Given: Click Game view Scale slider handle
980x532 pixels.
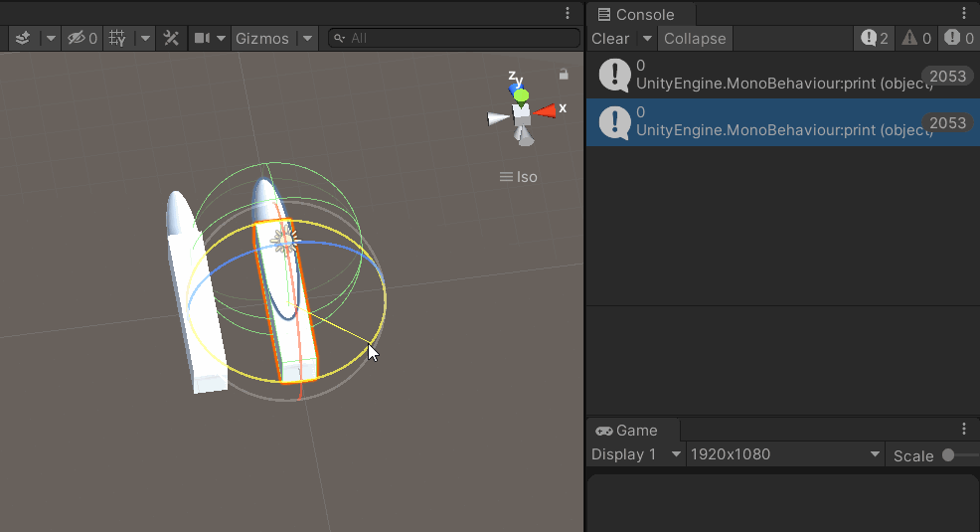Looking at the screenshot, I should click(x=948, y=455).
